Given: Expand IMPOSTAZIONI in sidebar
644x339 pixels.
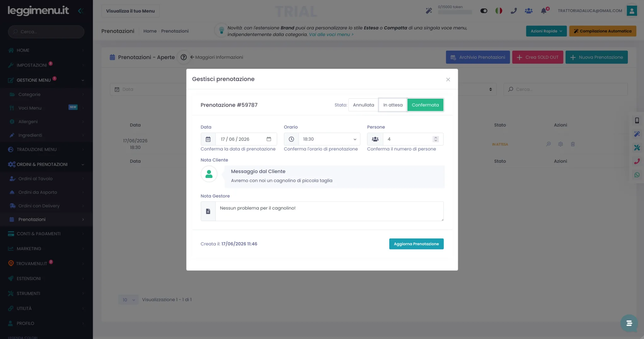Looking at the screenshot, I should click(46, 65).
